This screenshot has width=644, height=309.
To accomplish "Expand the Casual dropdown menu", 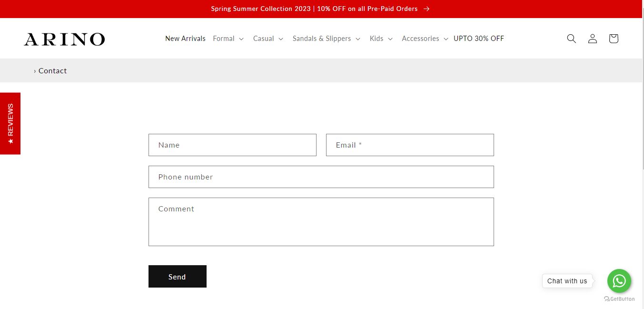I will pyautogui.click(x=268, y=39).
